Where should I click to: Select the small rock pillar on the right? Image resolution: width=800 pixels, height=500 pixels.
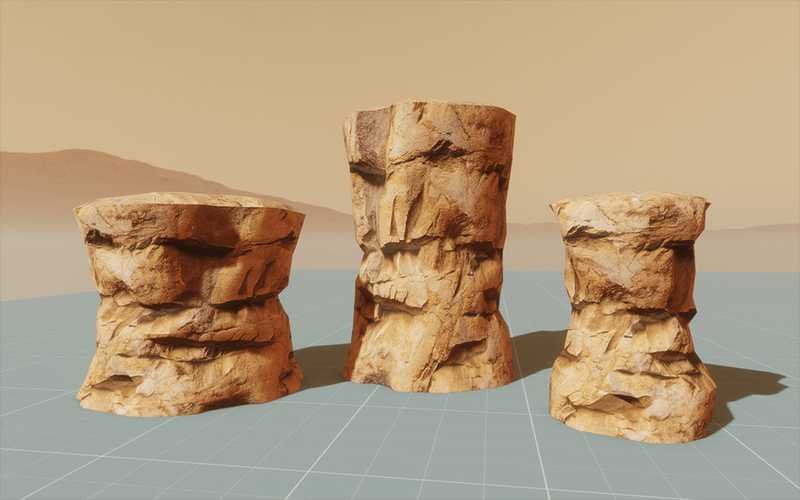tap(630, 315)
